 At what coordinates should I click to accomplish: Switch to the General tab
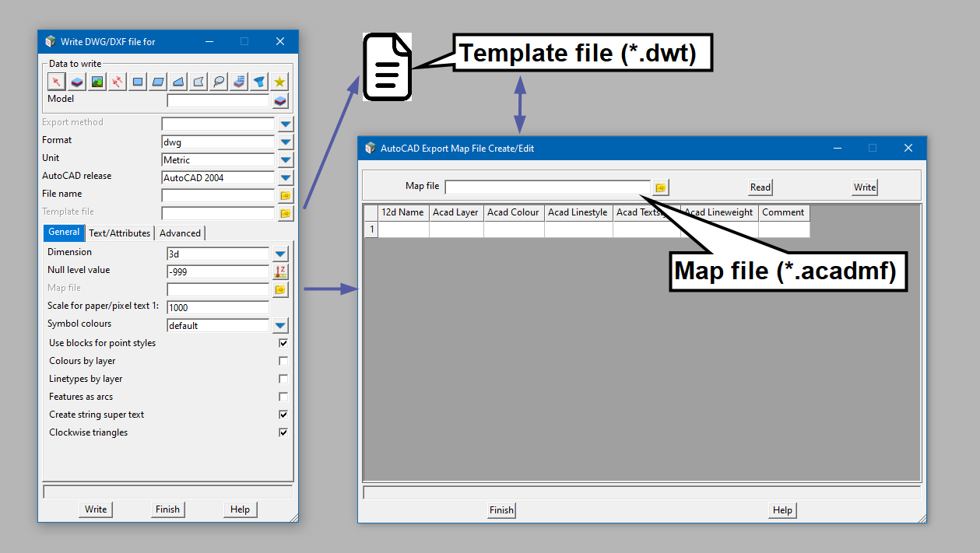click(x=63, y=232)
